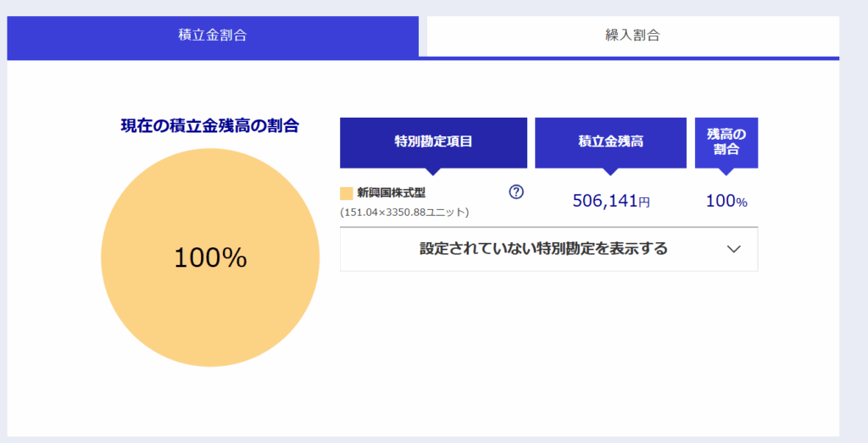
Task: Click the 100% pie chart
Action: [210, 257]
